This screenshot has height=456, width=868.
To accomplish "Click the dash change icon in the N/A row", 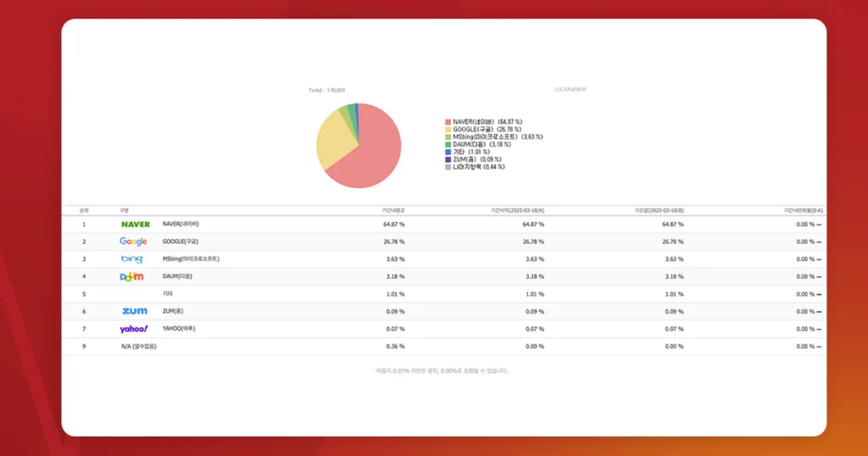I will (819, 347).
